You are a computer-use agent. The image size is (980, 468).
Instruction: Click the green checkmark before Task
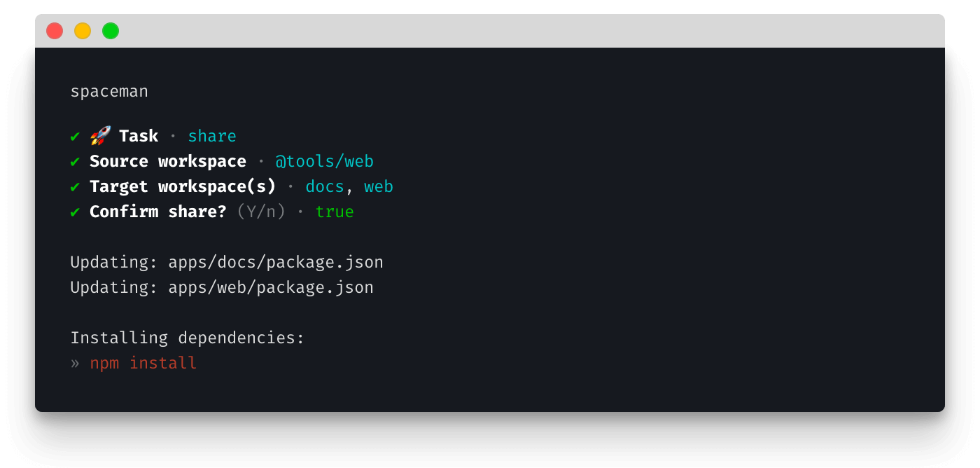[75, 137]
